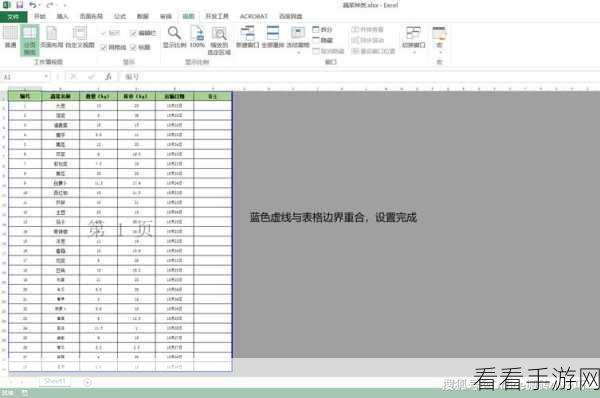Click Zoom to Selection (缩放到选定区域)

tap(219, 40)
